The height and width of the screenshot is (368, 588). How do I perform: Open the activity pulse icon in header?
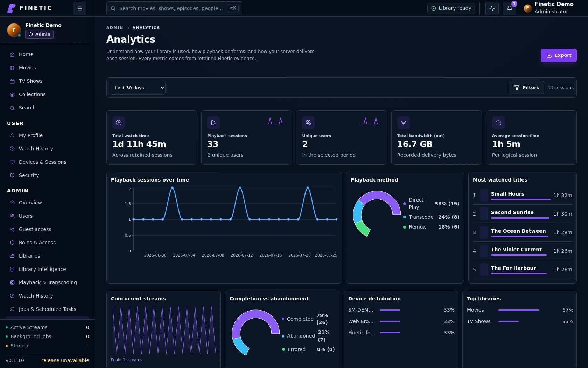(x=492, y=8)
